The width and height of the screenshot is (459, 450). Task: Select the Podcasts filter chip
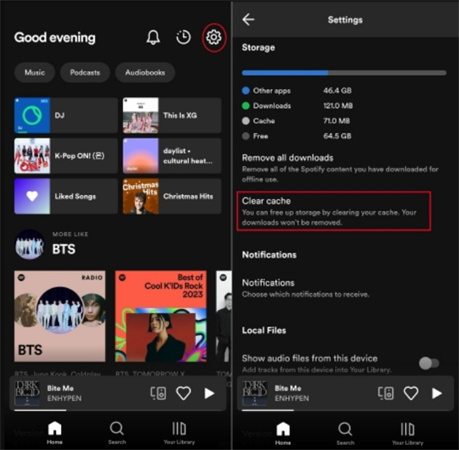pyautogui.click(x=85, y=72)
